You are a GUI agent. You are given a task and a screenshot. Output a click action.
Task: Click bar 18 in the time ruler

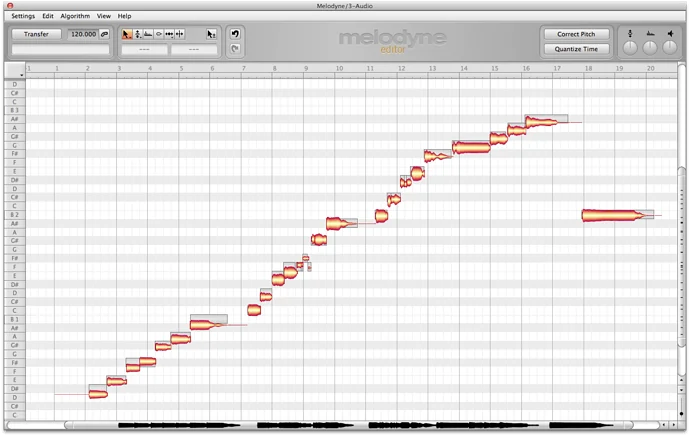point(588,68)
